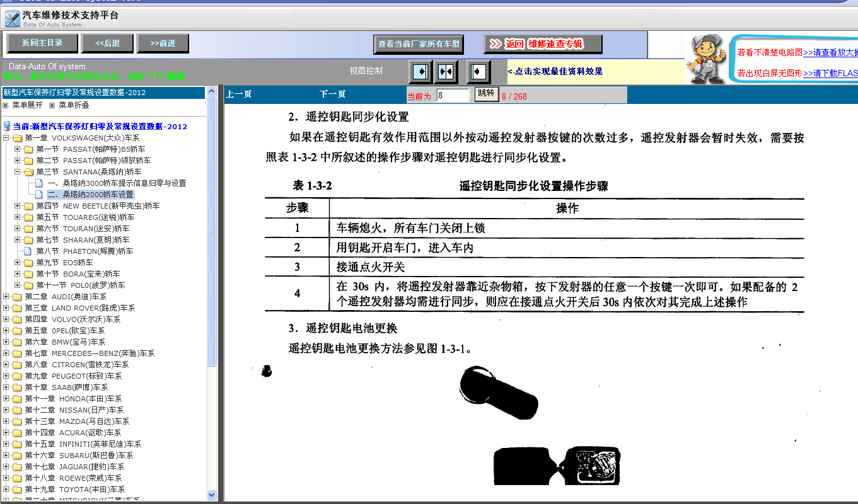Collapse the 第三节 SANTANA section
Image resolution: width=858 pixels, height=504 pixels.
click(18, 172)
